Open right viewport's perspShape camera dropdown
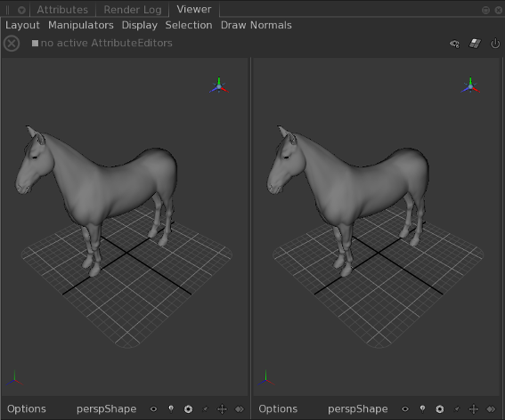The image size is (505, 420). [x=358, y=409]
